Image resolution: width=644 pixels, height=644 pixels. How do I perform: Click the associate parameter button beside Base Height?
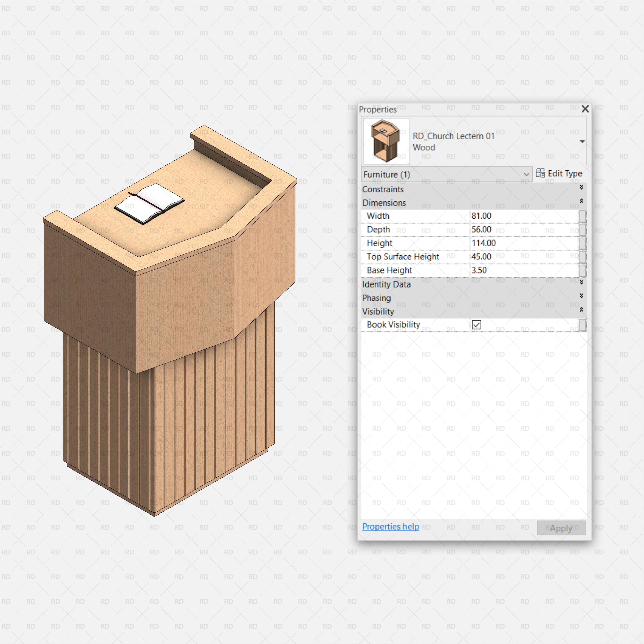[583, 270]
